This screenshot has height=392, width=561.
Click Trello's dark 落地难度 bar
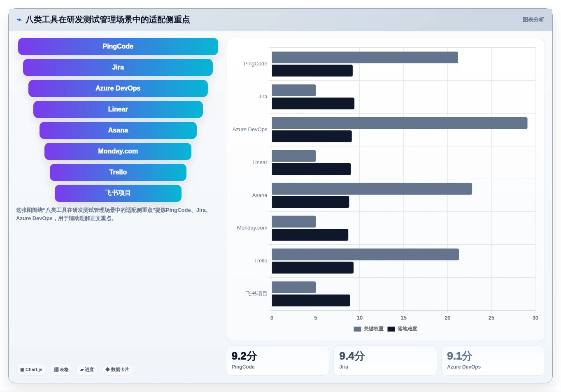313,268
